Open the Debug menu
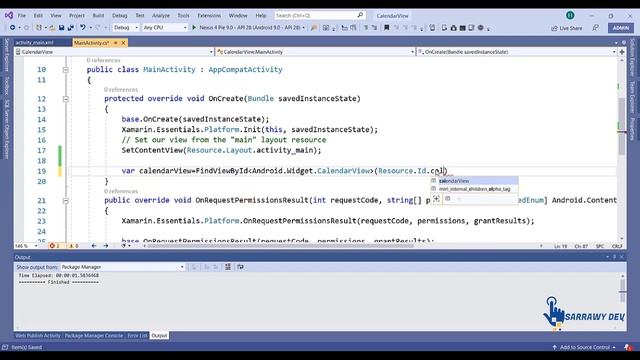Screen dimensions: 640x360 point(120,16)
